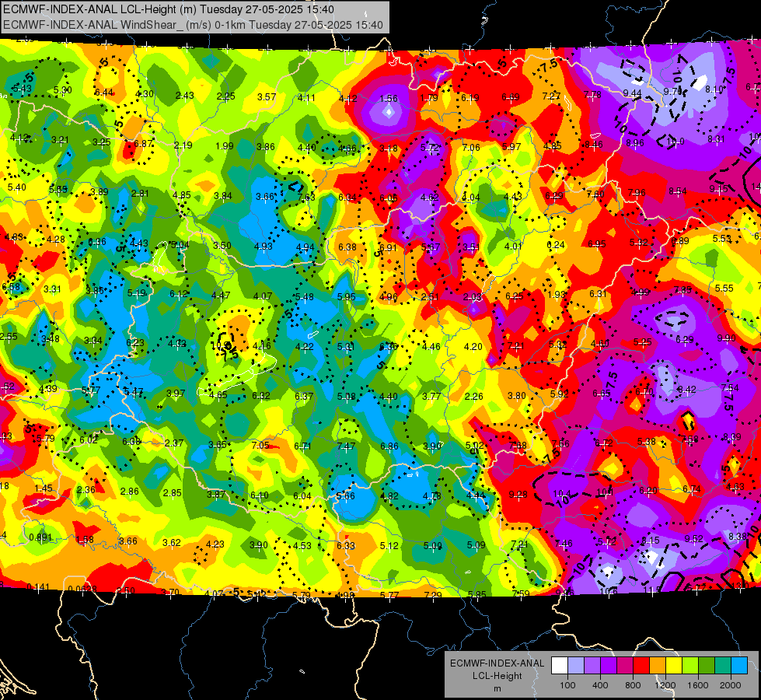This screenshot has height=700, width=761.
Task: Click the legend scale label '100'
Action: tap(567, 685)
